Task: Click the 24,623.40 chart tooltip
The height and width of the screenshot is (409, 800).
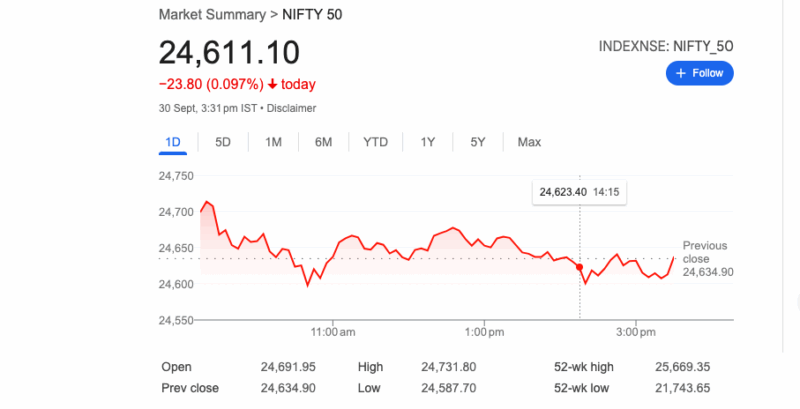Action: point(580,191)
